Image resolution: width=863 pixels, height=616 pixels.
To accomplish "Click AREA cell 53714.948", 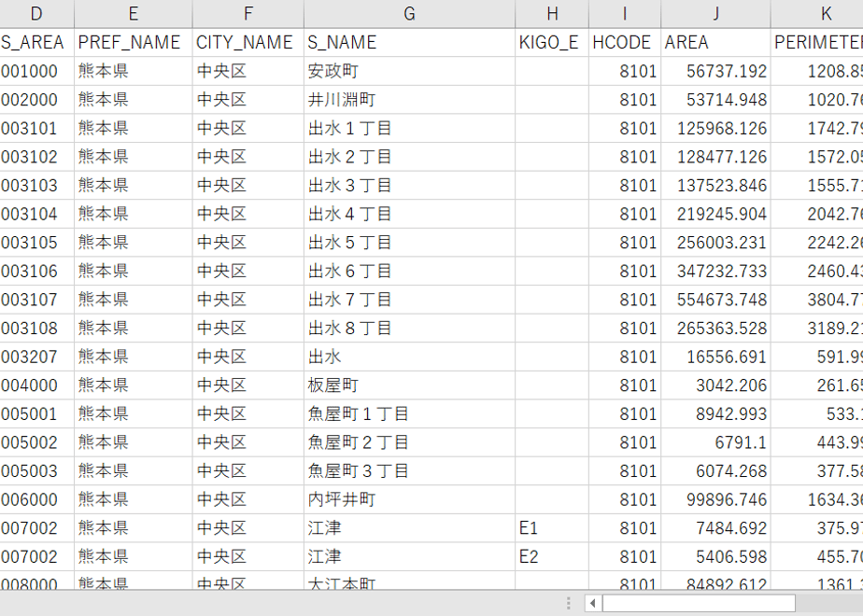I will [x=715, y=100].
